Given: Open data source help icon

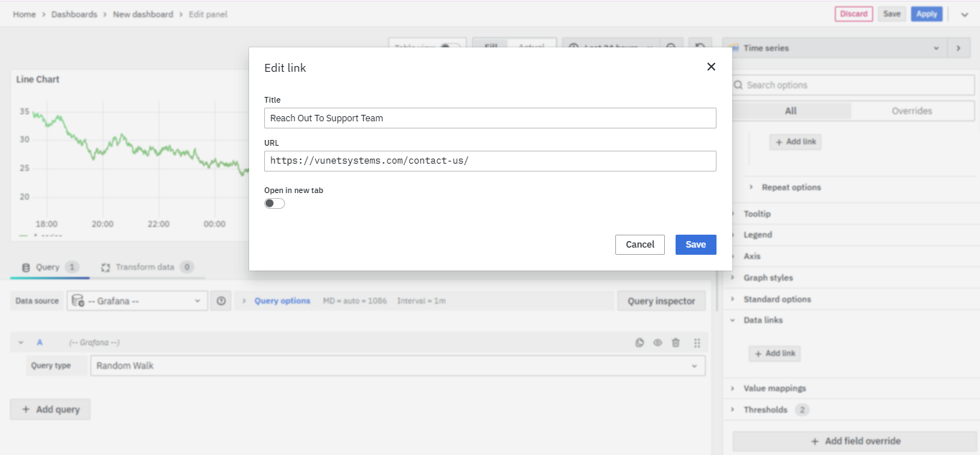Looking at the screenshot, I should coord(221,301).
